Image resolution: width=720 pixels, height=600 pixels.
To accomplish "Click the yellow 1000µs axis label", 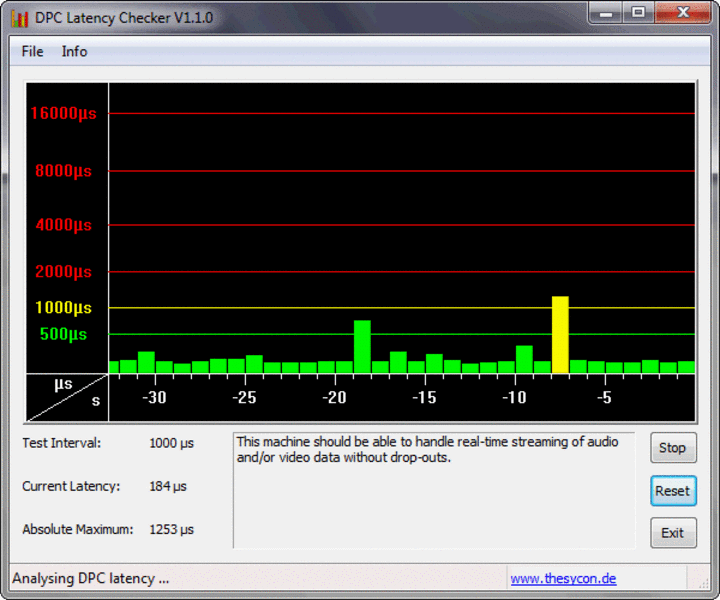I will coord(63,308).
